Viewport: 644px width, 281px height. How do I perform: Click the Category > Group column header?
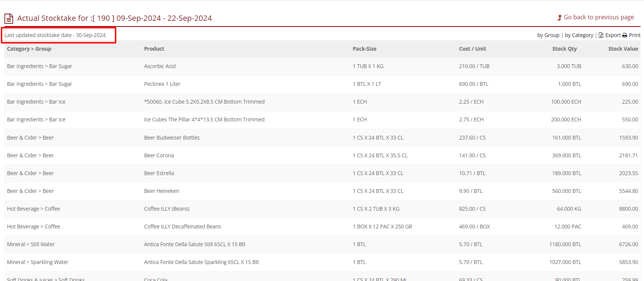[29, 49]
